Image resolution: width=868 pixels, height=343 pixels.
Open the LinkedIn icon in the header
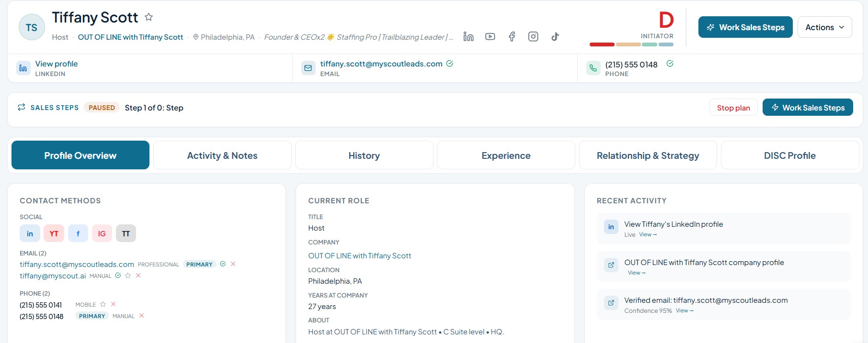[468, 36]
